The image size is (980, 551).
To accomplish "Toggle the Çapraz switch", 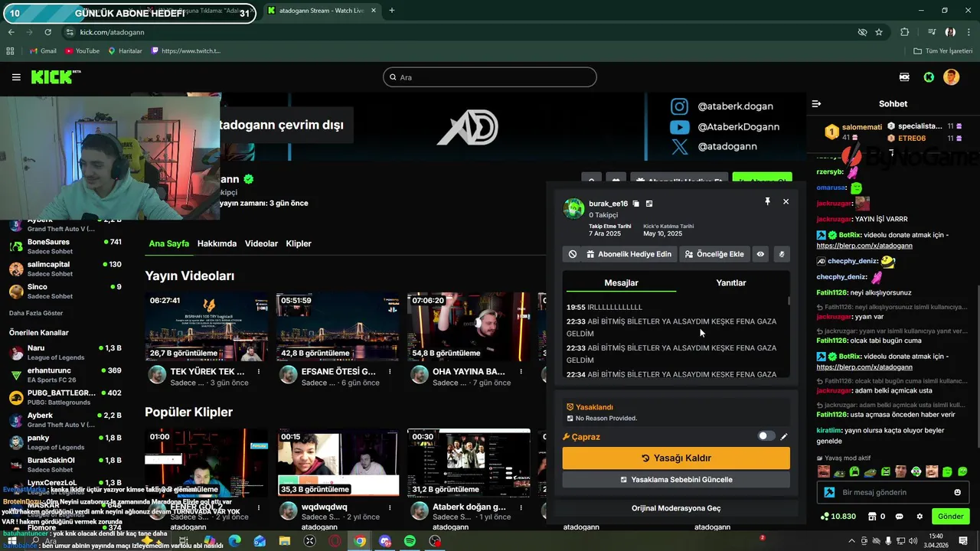I will 766,436.
